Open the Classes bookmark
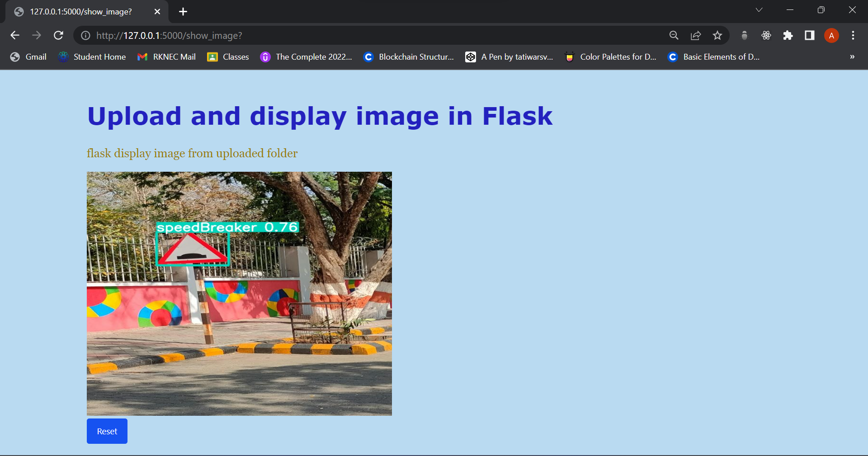Screen dimensions: 868x456 click(228, 57)
